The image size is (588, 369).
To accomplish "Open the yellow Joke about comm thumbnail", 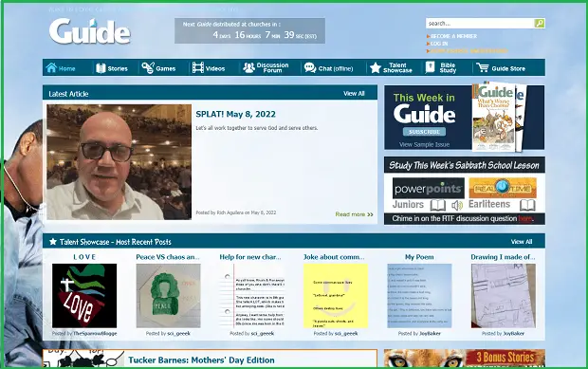I will (x=336, y=296).
